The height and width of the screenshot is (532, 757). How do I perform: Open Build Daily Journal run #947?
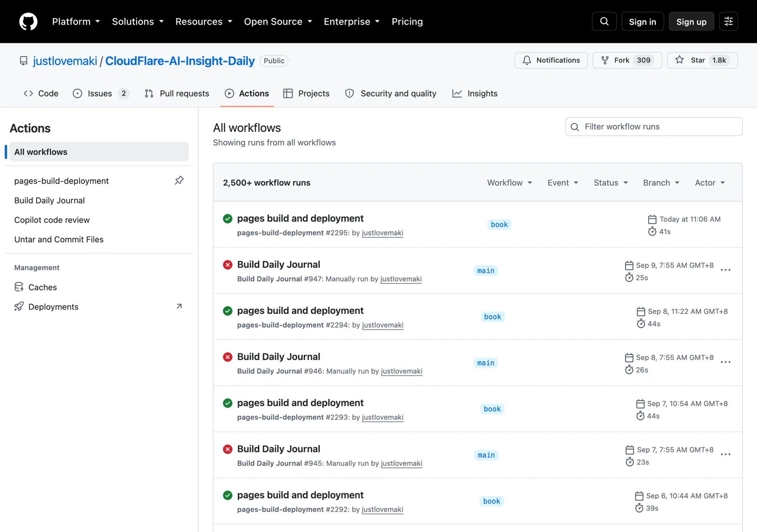click(279, 265)
